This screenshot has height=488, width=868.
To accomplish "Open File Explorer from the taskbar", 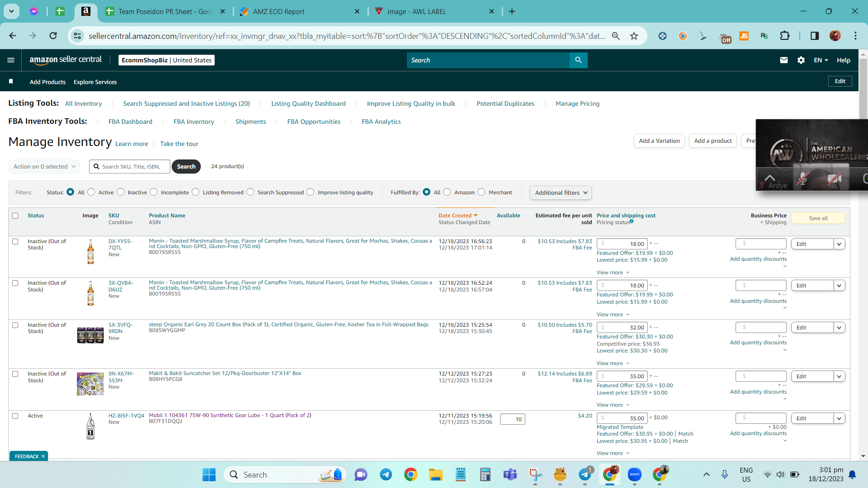I will pyautogui.click(x=436, y=474).
